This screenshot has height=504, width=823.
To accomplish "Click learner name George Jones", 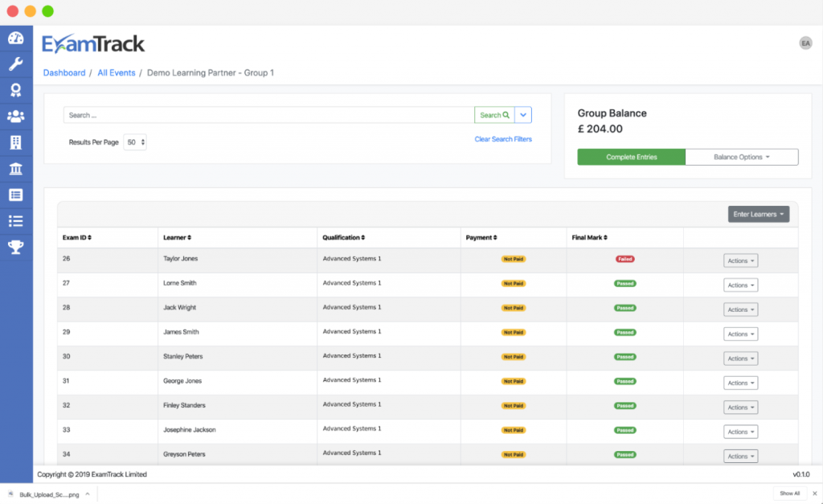I will 182,381.
